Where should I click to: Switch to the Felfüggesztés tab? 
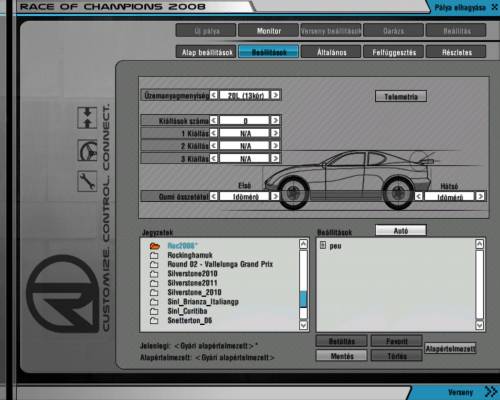click(394, 52)
